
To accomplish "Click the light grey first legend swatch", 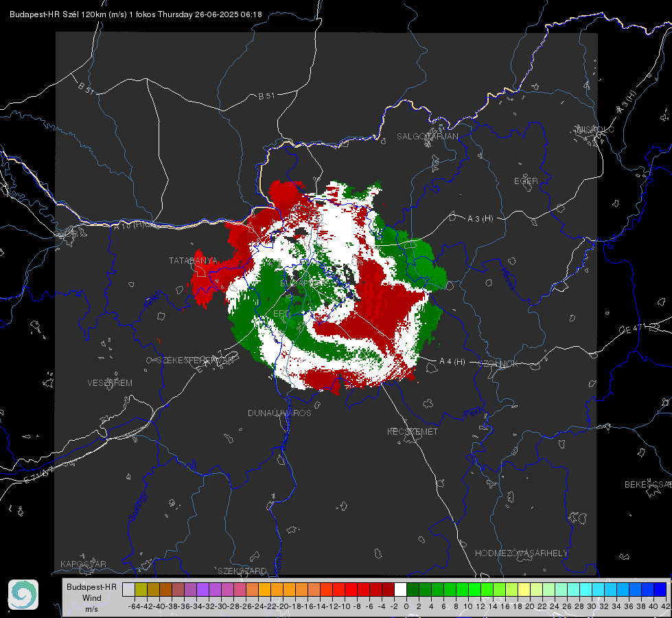I will tap(128, 589).
